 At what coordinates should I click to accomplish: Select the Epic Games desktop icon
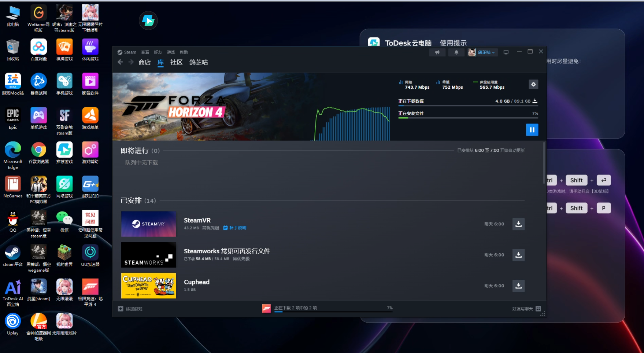click(x=13, y=119)
